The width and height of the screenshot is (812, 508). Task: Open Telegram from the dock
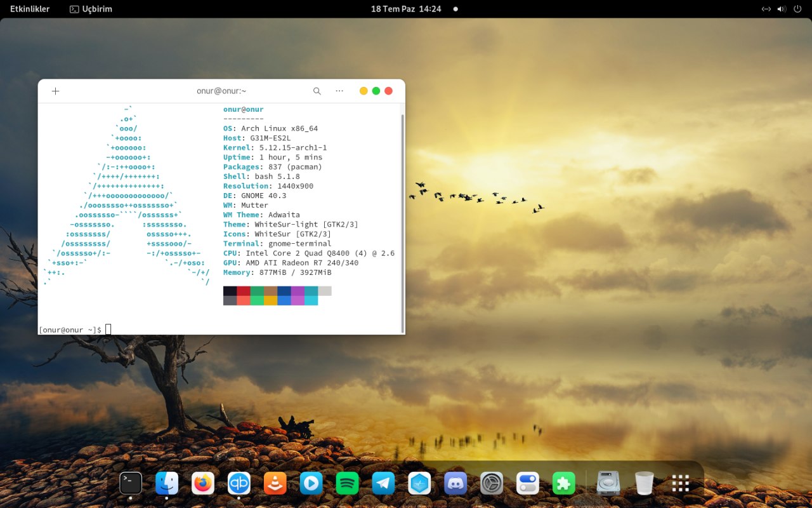point(383,483)
